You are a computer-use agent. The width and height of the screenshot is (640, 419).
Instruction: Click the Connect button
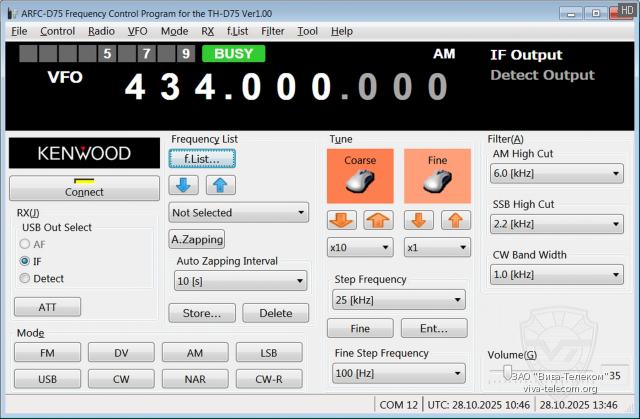(x=84, y=188)
